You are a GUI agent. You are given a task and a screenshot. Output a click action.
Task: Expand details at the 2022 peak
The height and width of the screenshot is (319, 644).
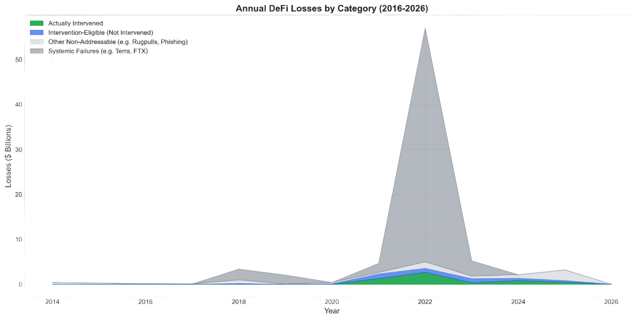pyautogui.click(x=425, y=28)
